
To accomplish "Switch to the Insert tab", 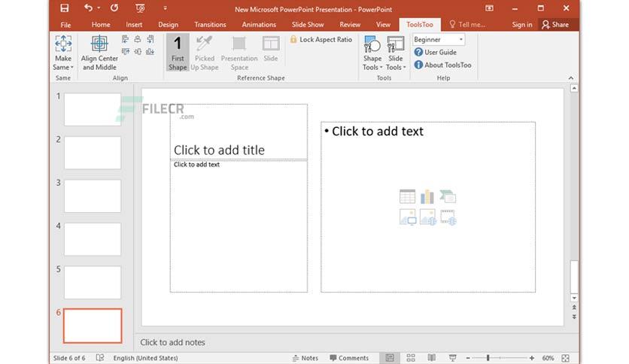I will coord(134,25).
